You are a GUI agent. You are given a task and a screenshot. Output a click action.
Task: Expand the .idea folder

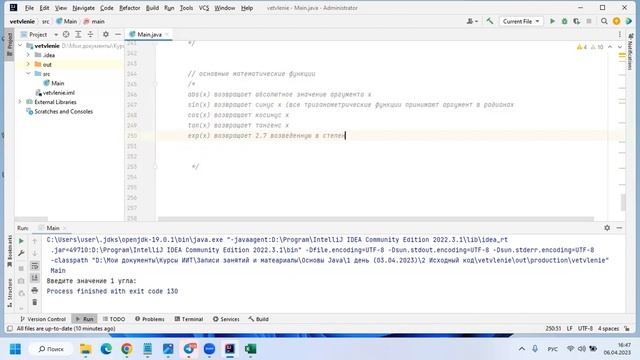coord(28,55)
